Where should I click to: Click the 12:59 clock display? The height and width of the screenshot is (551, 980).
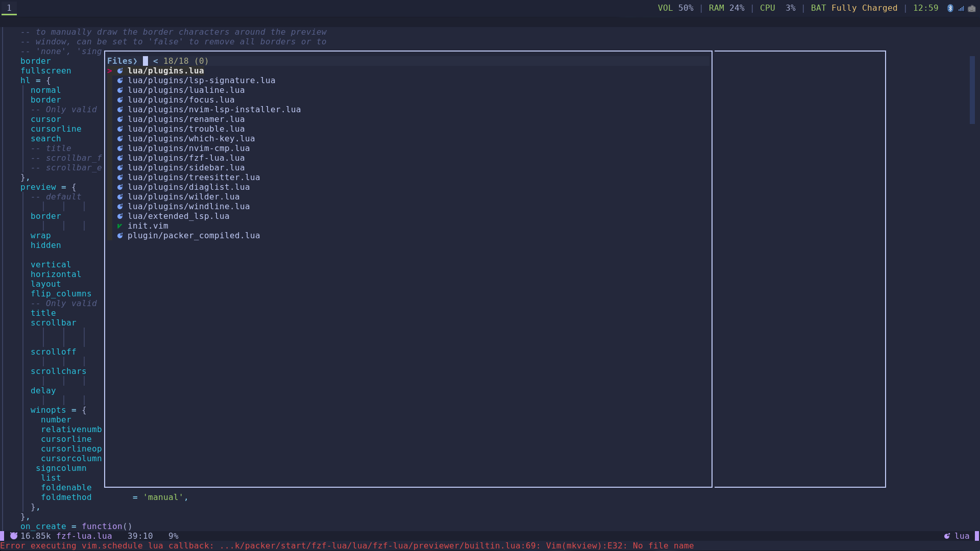pos(925,8)
